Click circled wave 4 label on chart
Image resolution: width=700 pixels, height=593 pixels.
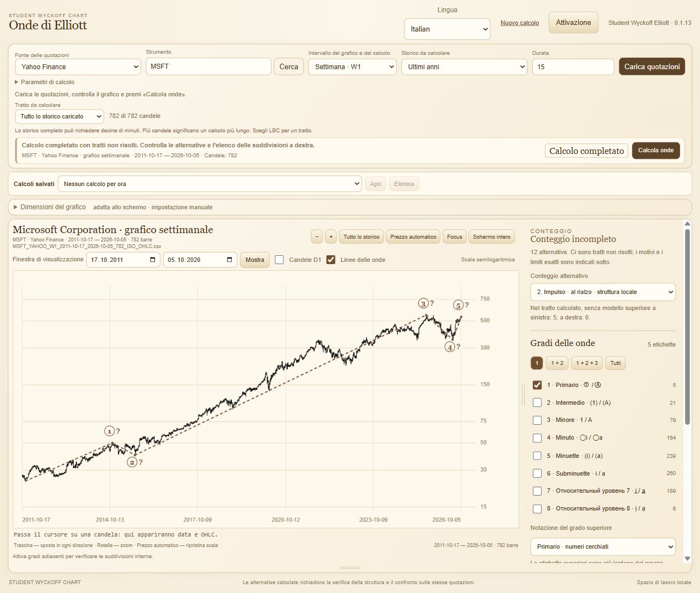click(450, 347)
